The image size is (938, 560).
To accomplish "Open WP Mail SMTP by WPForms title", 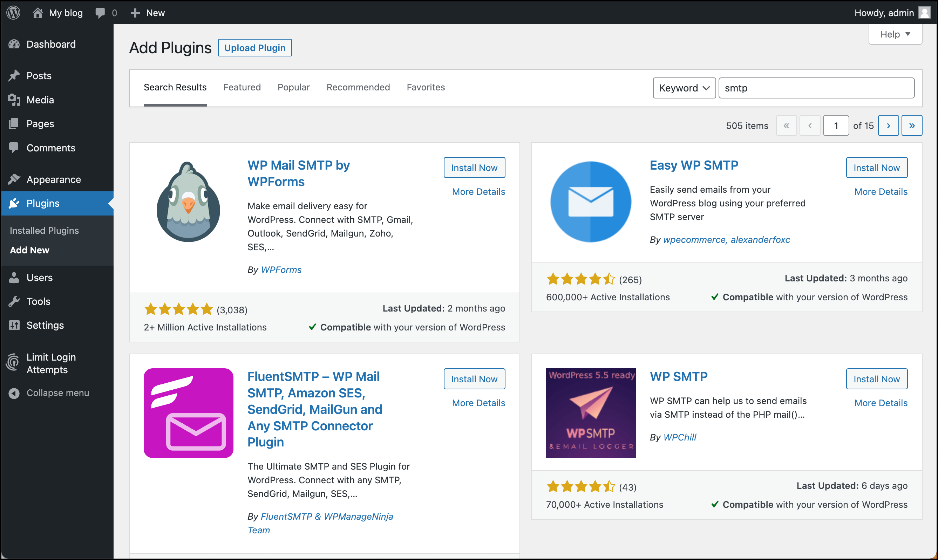I will coord(299,173).
